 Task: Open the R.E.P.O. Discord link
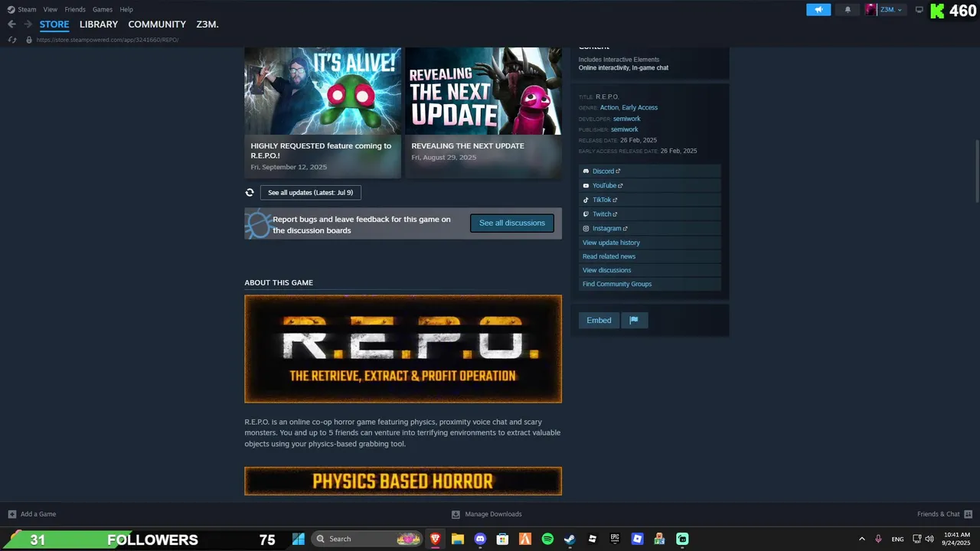coord(650,171)
